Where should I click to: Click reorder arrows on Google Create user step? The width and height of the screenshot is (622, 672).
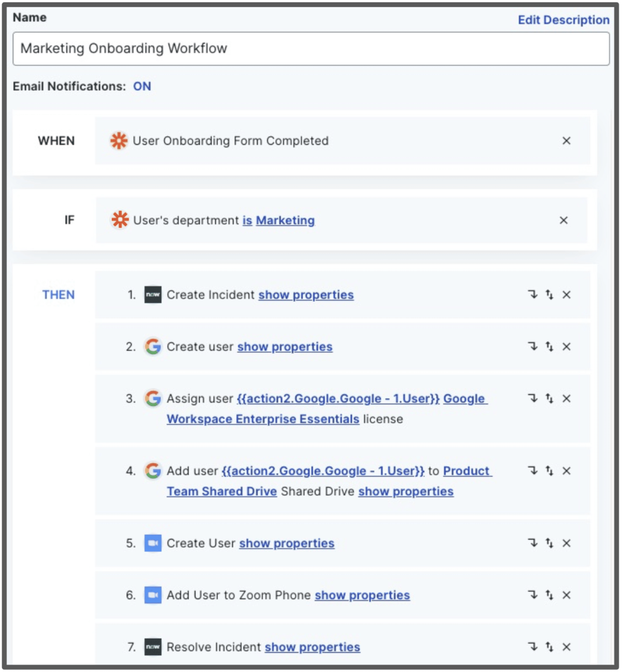(549, 346)
